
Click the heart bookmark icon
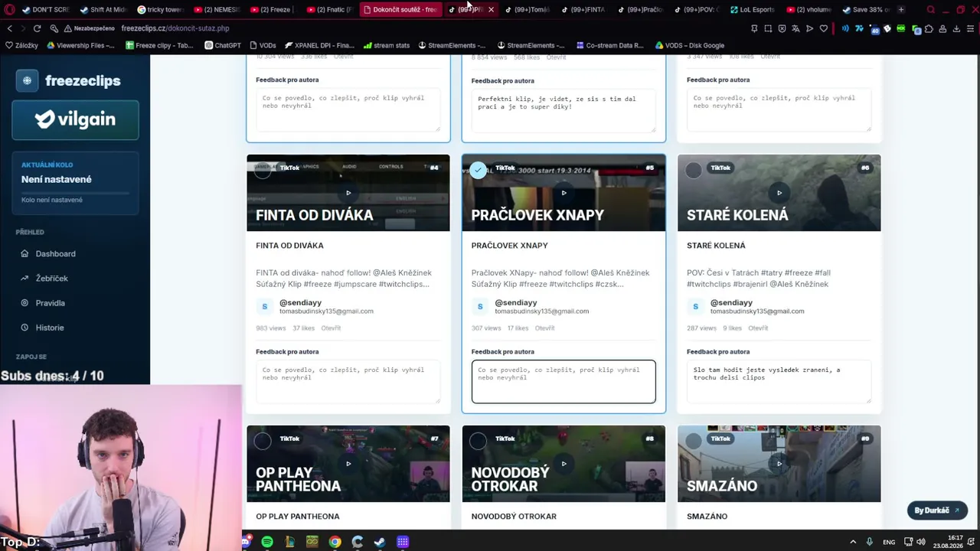pos(823,28)
